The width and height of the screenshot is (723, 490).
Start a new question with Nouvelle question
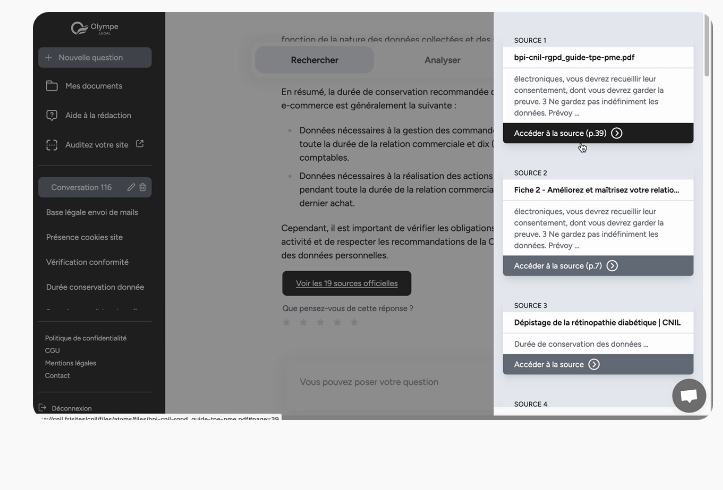click(95, 58)
